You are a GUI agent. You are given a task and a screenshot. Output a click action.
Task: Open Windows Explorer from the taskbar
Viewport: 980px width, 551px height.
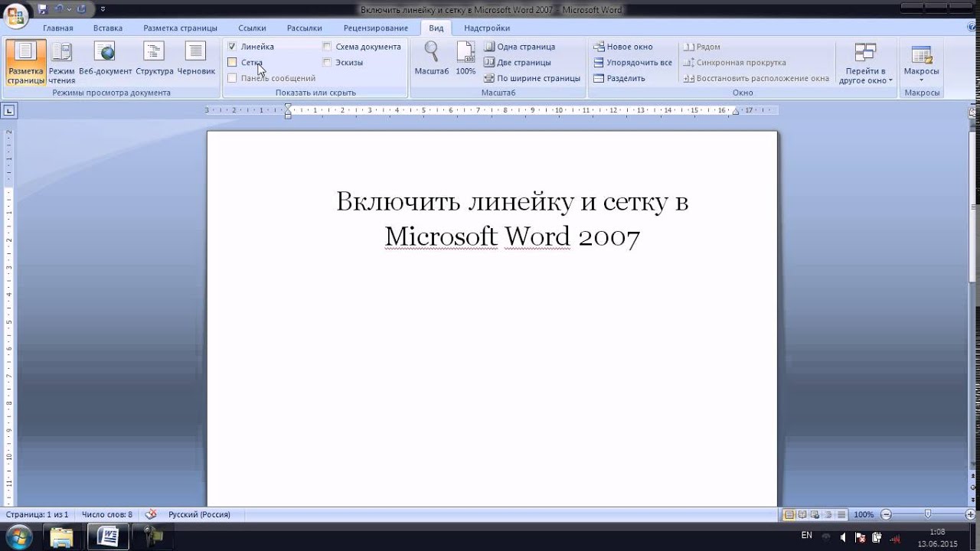point(62,536)
